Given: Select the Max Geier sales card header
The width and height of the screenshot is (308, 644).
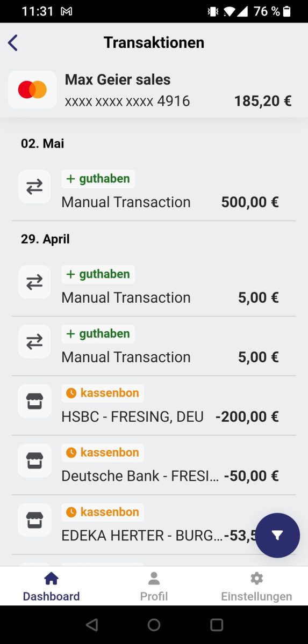Looking at the screenshot, I should 154,90.
